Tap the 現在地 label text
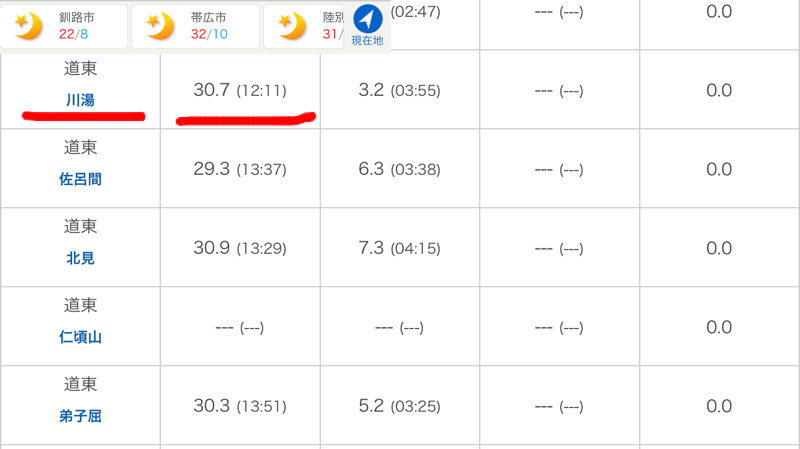Screen dimensions: 800x449 (x=367, y=40)
